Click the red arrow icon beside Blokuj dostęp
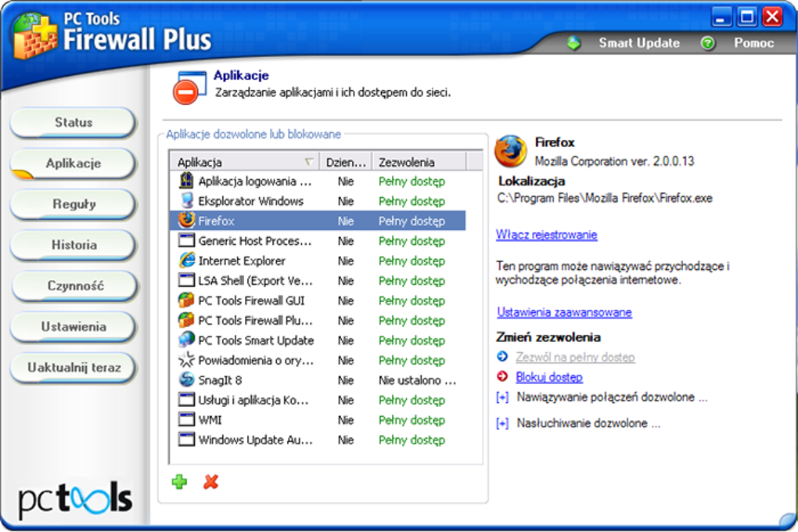This screenshot has height=532, width=798. 502,376
